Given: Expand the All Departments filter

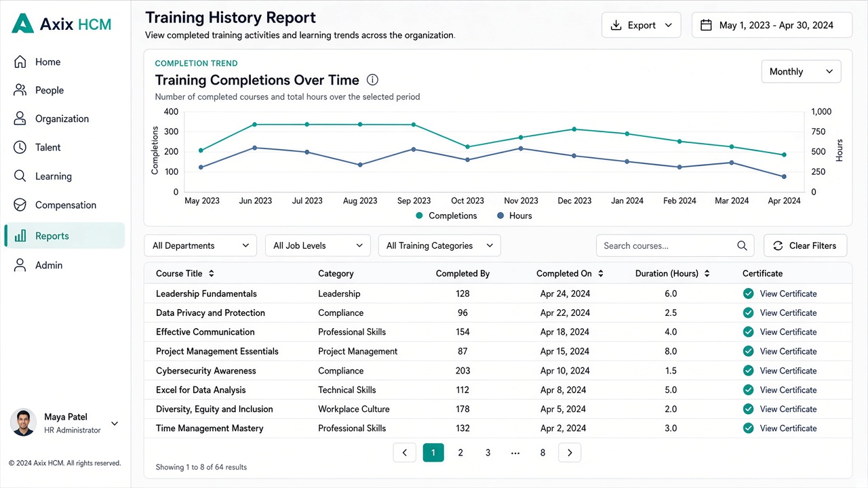Looking at the screenshot, I should click(x=201, y=245).
